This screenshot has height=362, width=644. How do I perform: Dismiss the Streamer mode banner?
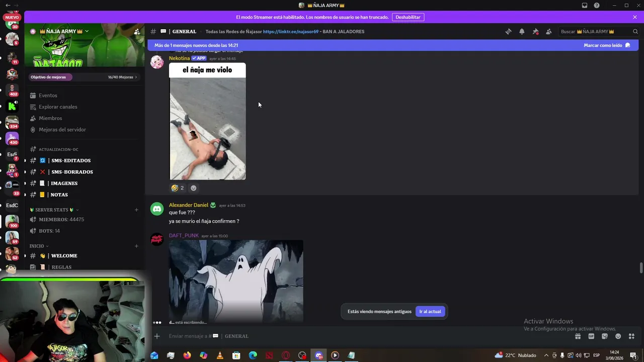point(635,17)
